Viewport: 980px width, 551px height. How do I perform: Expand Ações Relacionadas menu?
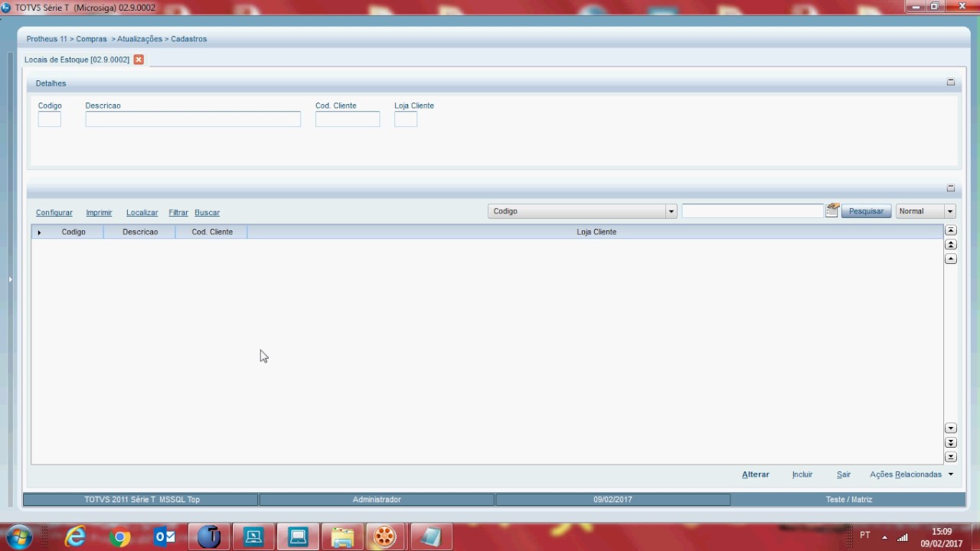point(912,474)
